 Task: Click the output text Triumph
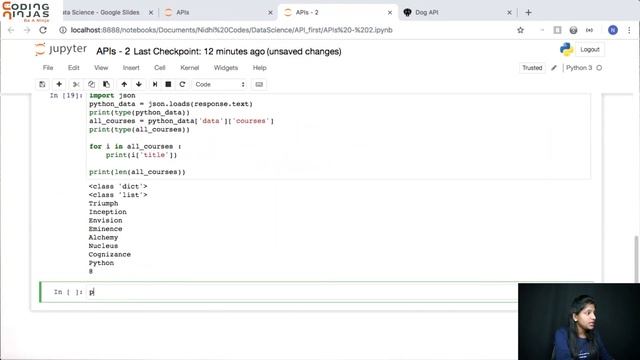pos(103,203)
